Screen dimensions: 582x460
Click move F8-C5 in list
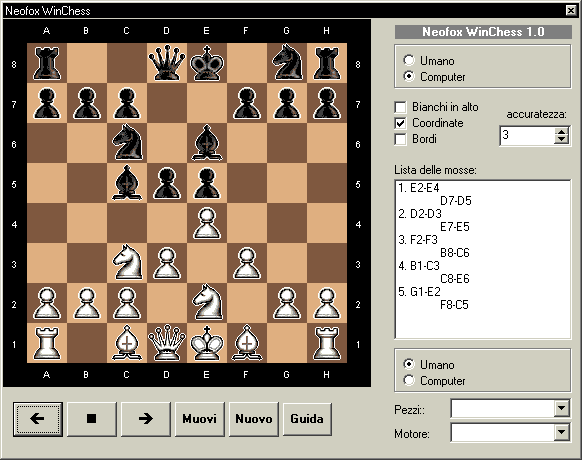click(x=454, y=305)
